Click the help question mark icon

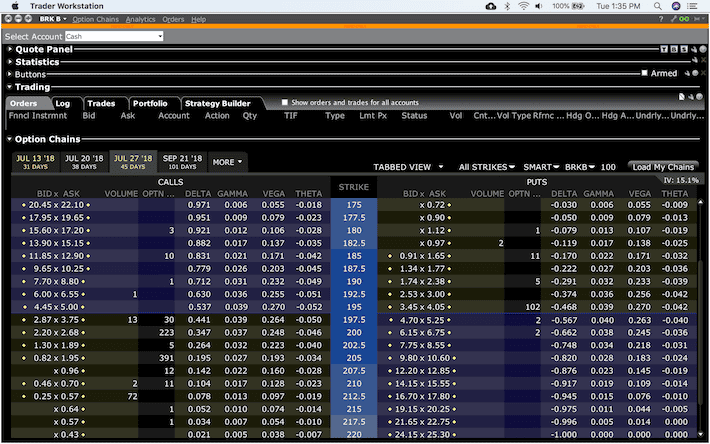pyautogui.click(x=661, y=19)
